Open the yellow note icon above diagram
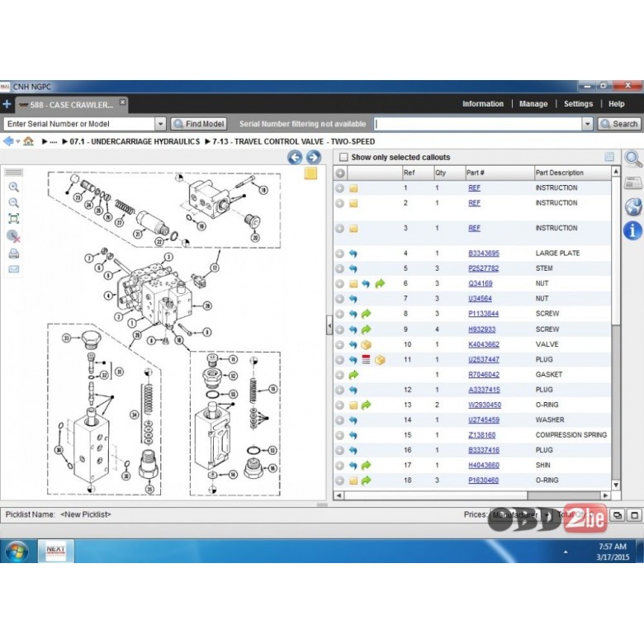Image resolution: width=644 pixels, height=644 pixels. pyautogui.click(x=310, y=173)
